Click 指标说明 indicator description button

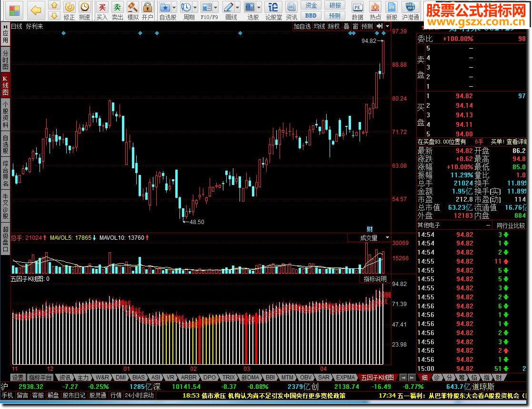(x=375, y=279)
